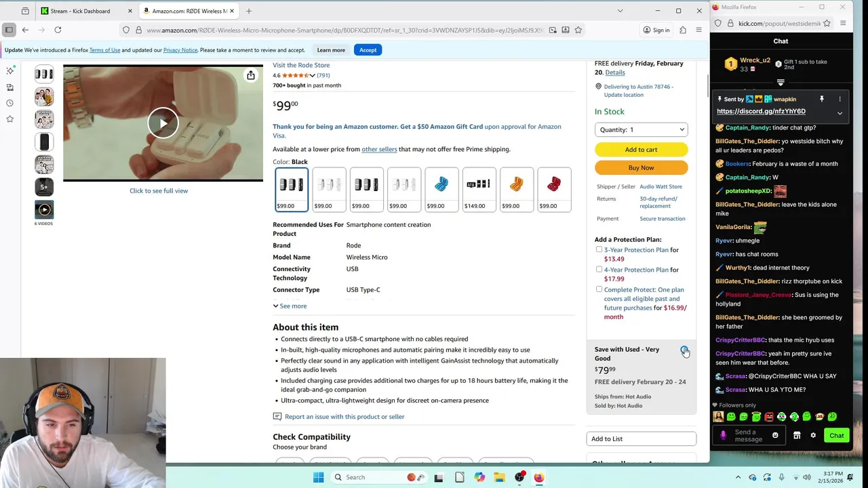The width and height of the screenshot is (868, 488).
Task: Open Firefox extensions menu
Action: tap(683, 30)
